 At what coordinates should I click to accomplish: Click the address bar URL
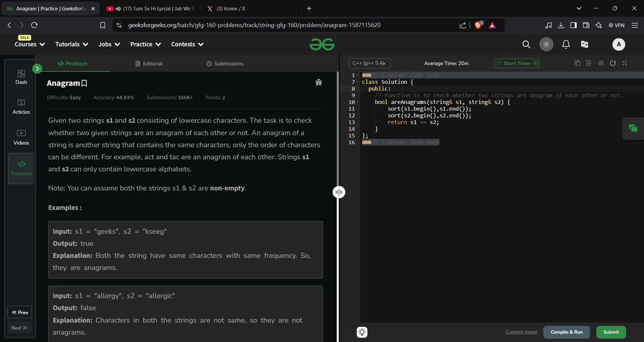pos(254,25)
